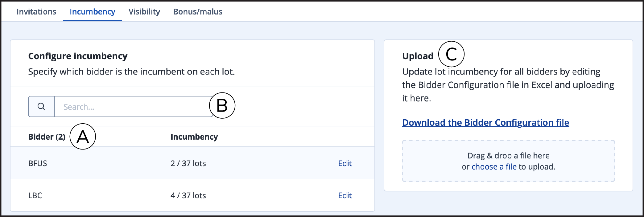Switch to the Visibility tab
The height and width of the screenshot is (217, 644).
144,12
